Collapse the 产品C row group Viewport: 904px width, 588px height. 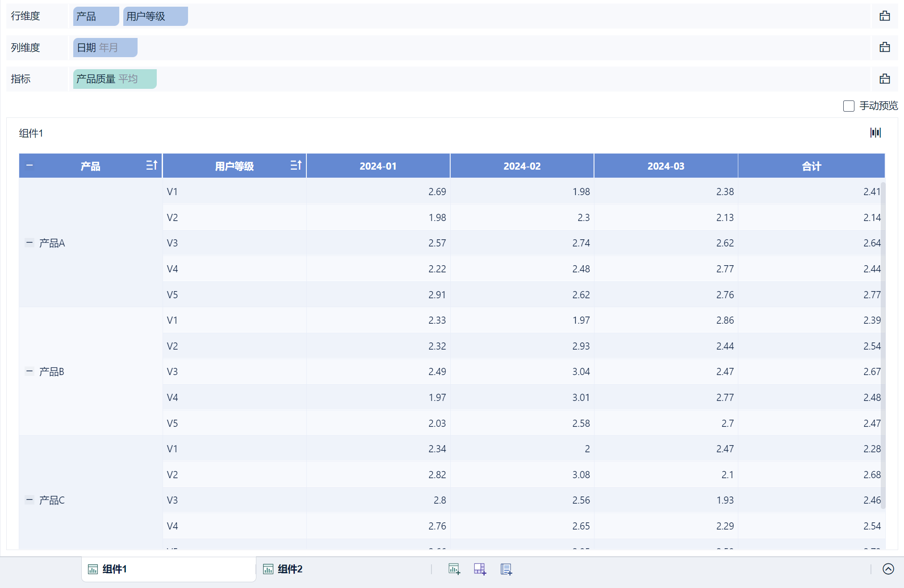tap(29, 500)
